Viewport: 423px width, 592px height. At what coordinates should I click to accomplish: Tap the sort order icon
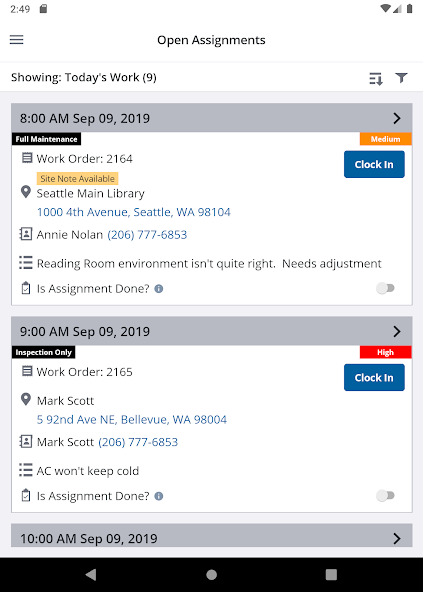(376, 78)
